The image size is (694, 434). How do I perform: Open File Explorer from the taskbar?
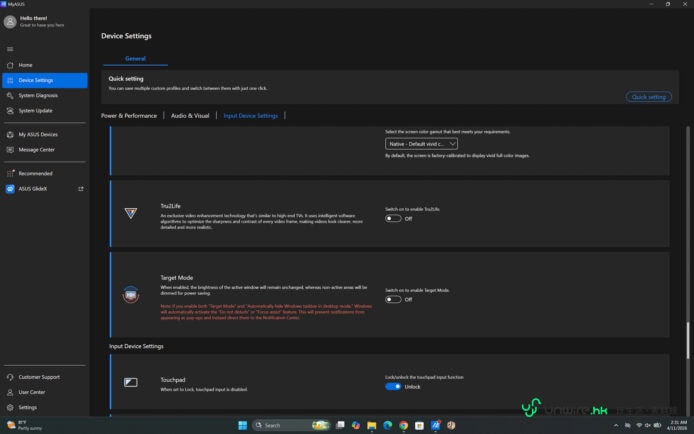(372, 425)
